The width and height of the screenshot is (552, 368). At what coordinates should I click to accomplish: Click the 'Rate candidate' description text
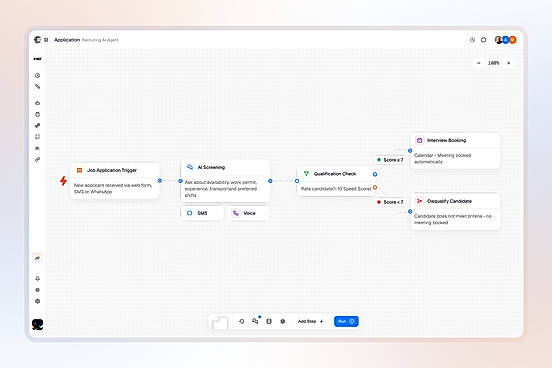click(336, 189)
